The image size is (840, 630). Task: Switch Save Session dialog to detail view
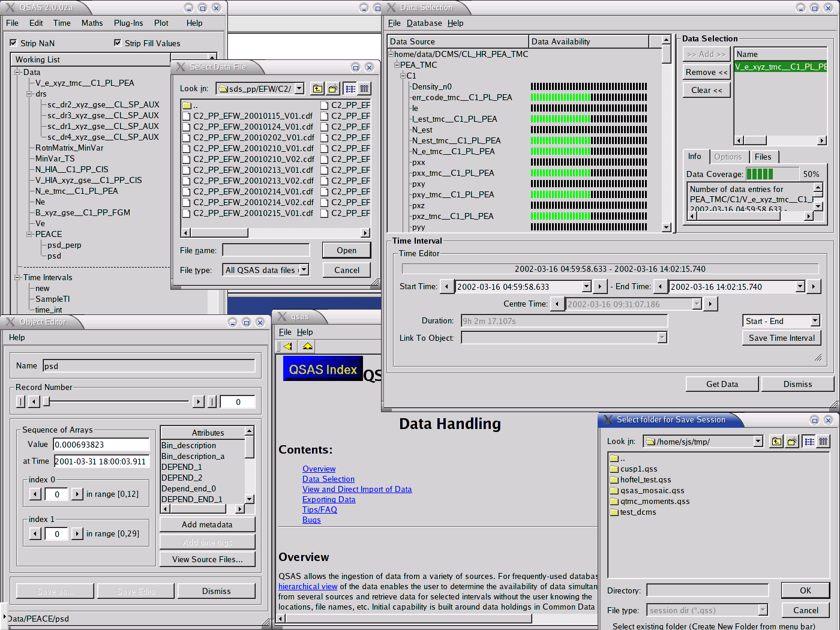tap(823, 442)
